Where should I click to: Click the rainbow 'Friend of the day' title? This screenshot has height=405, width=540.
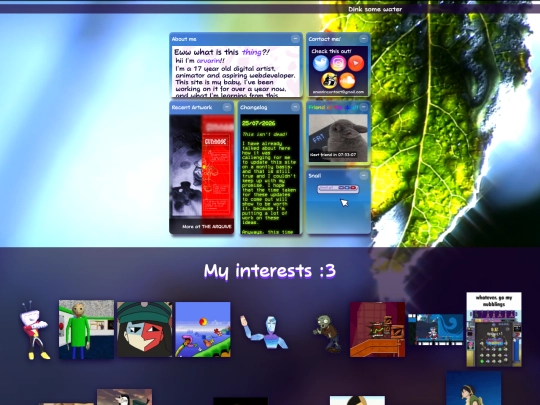point(333,107)
